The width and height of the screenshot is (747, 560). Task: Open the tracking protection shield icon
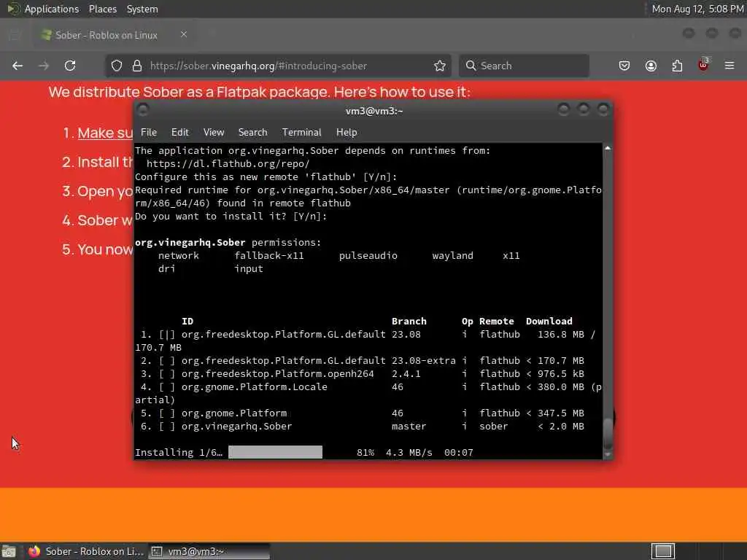point(117,66)
